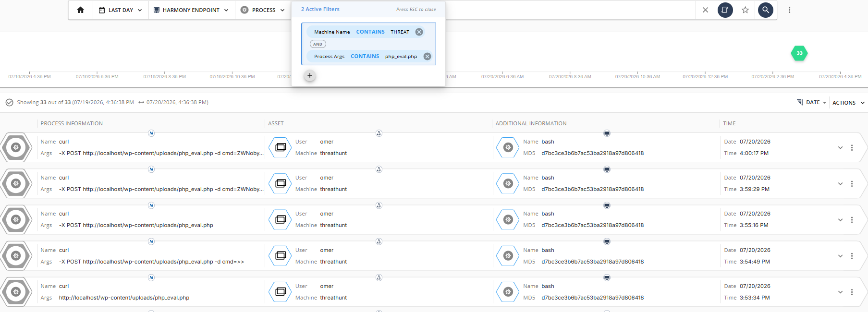Add a new filter with the plus button
868x312 pixels.
310,75
